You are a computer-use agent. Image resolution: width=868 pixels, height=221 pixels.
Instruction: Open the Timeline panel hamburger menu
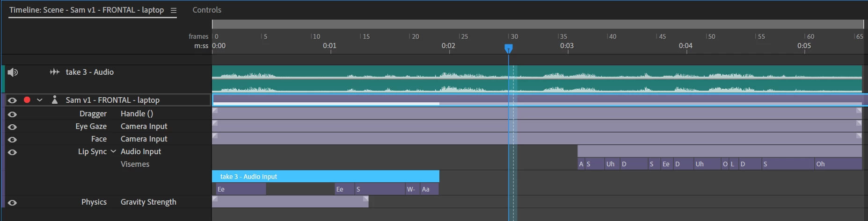[x=174, y=10]
